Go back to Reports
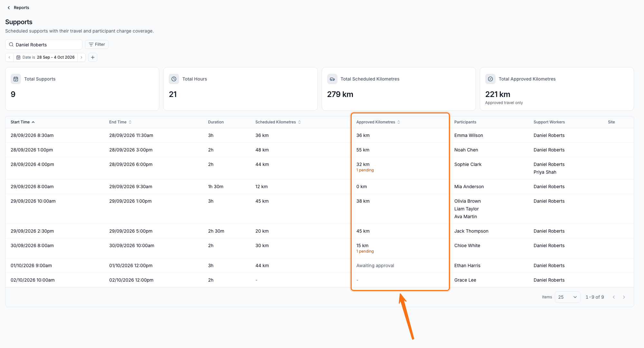 (x=18, y=8)
